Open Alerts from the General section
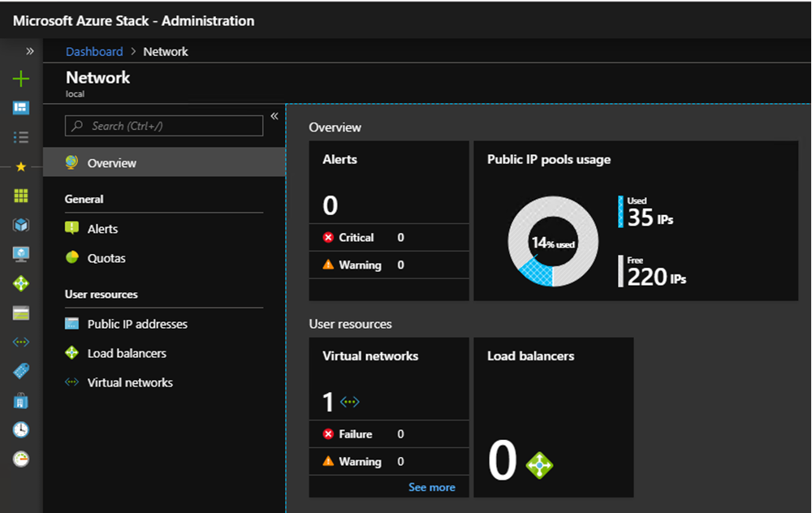Viewport: 812px width, 513px height. (x=104, y=228)
